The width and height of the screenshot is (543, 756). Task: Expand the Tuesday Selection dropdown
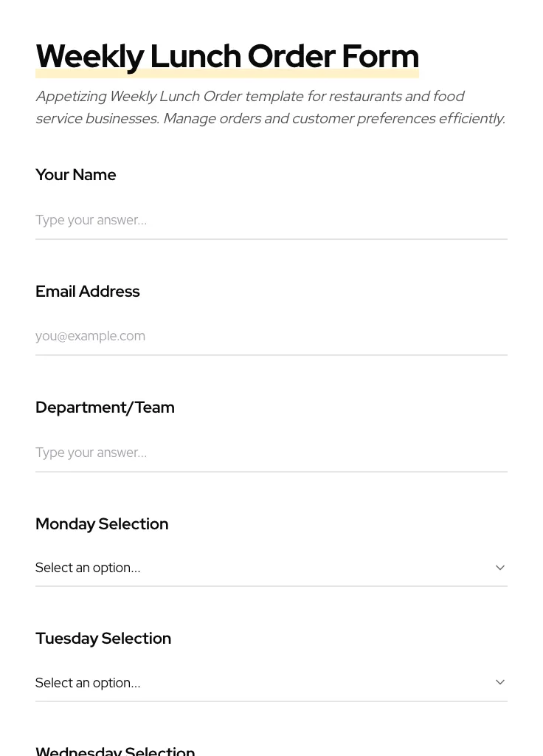point(271,682)
